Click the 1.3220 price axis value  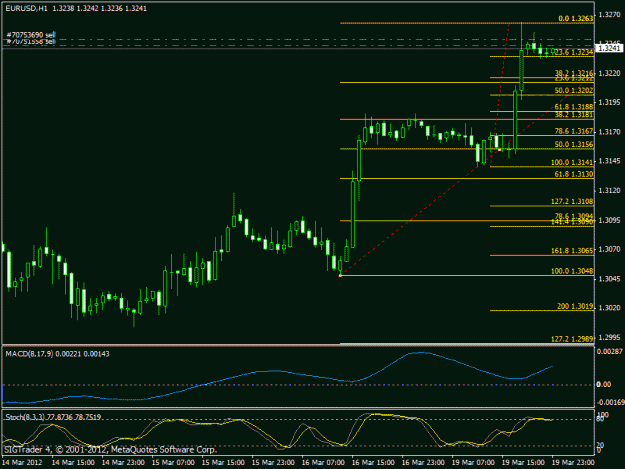coord(609,73)
